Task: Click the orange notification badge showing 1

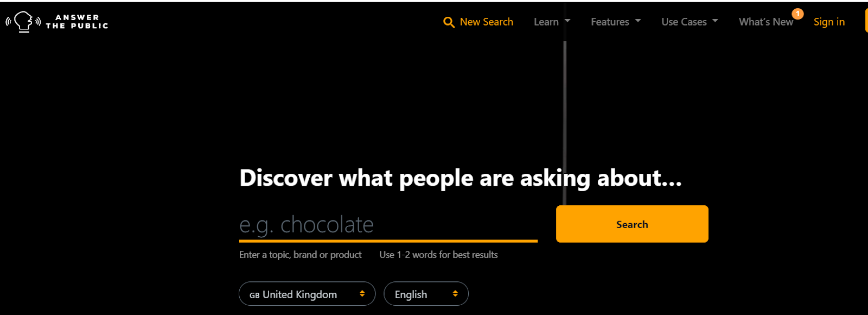Action: pyautogui.click(x=797, y=14)
